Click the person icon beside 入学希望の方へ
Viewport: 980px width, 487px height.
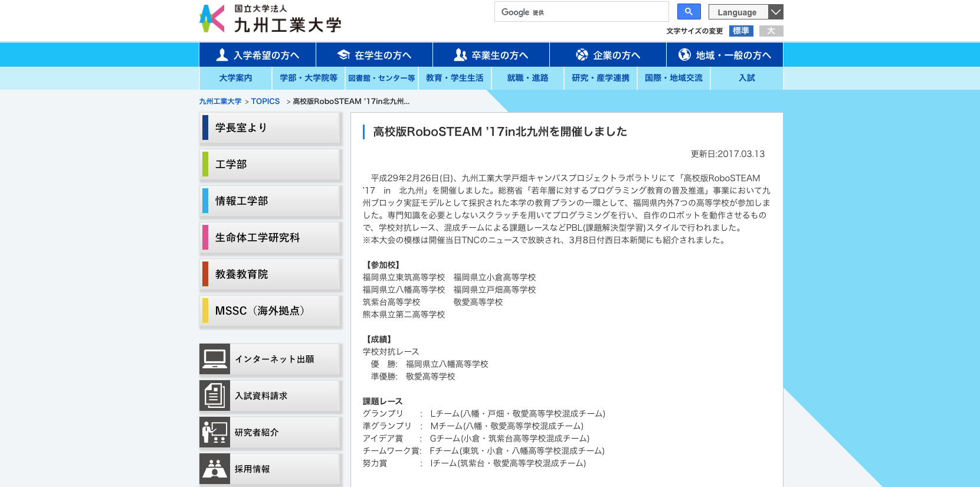222,55
